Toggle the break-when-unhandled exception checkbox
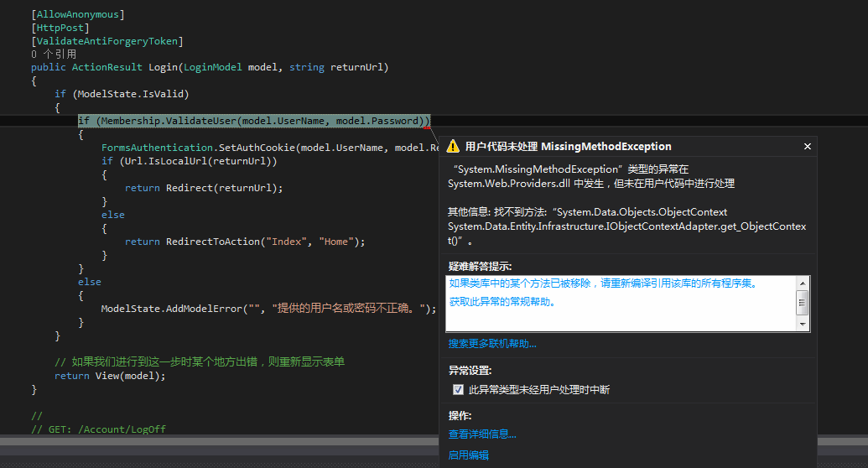This screenshot has height=468, width=868. coord(458,389)
